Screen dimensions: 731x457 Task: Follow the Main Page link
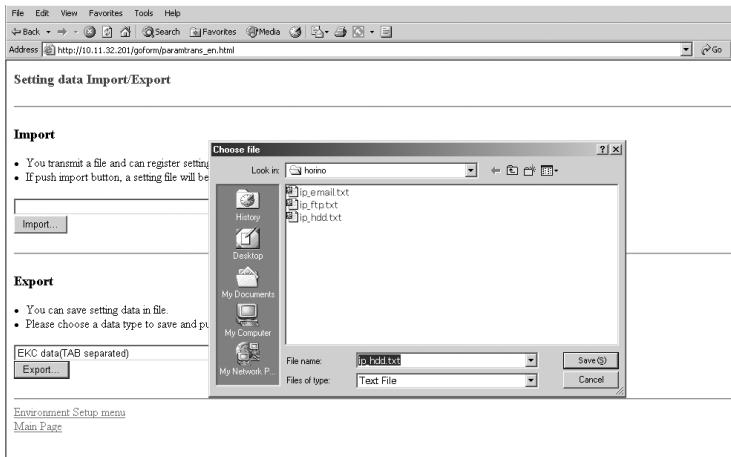38,426
